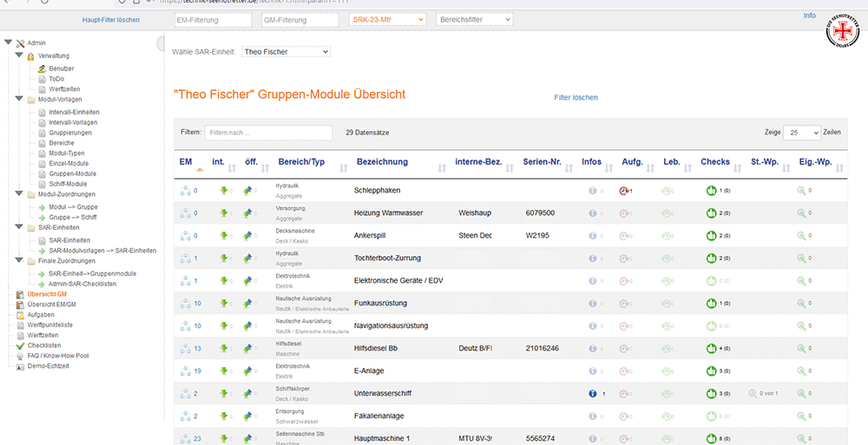Open the Info link at the top right

tap(809, 16)
